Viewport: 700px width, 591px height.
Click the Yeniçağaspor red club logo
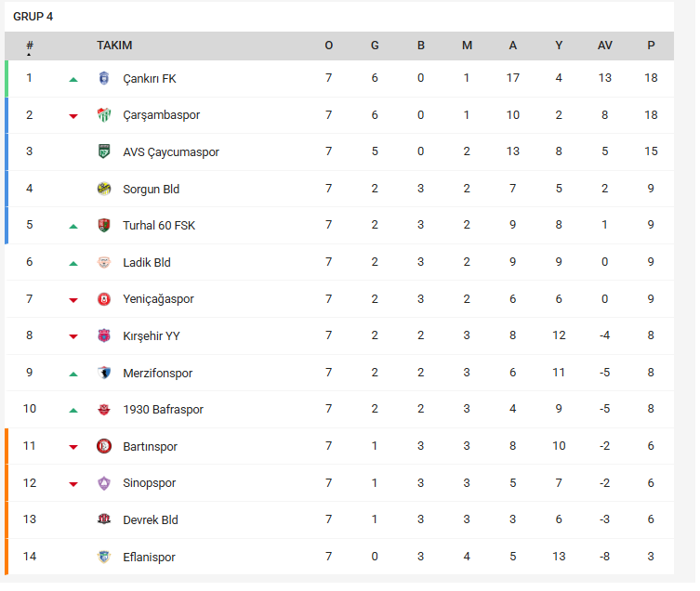click(104, 299)
